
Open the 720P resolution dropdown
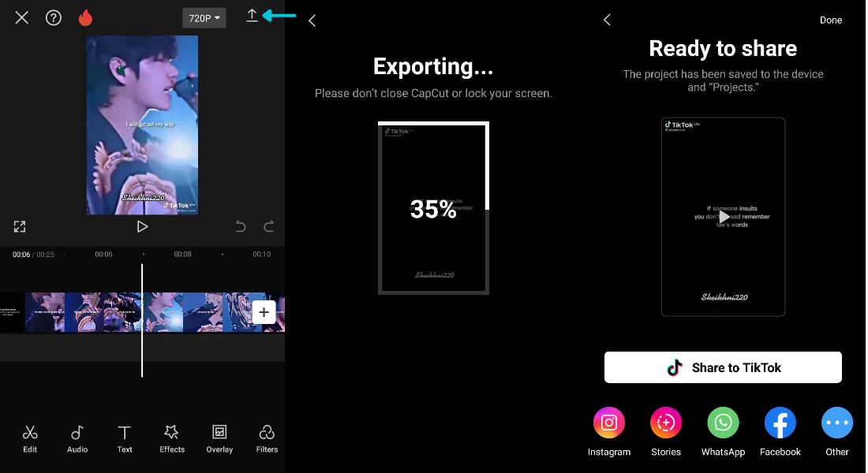[x=204, y=18]
